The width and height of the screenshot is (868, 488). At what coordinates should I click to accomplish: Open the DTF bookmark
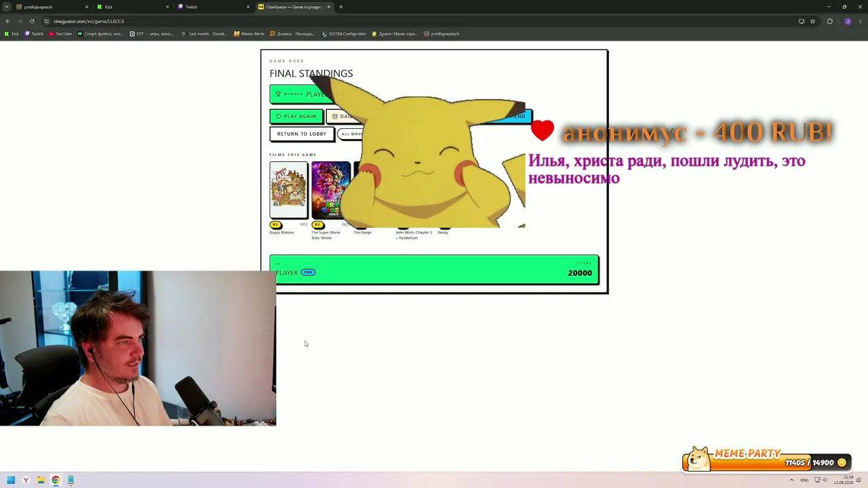coord(152,34)
